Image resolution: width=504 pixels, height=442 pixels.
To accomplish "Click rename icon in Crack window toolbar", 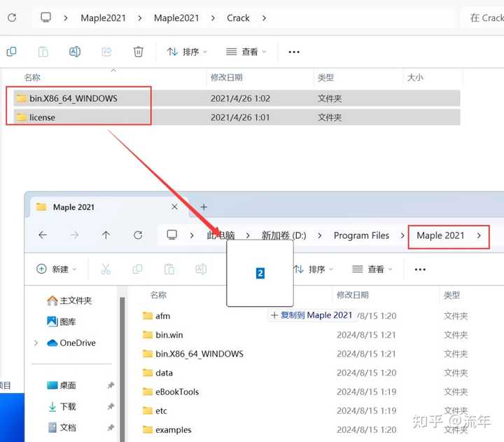I will click(75, 51).
